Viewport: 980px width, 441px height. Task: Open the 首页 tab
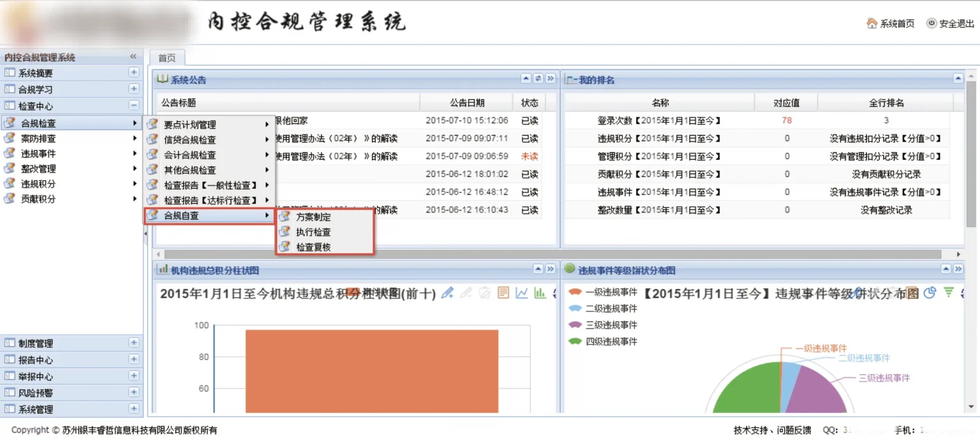coord(167,58)
